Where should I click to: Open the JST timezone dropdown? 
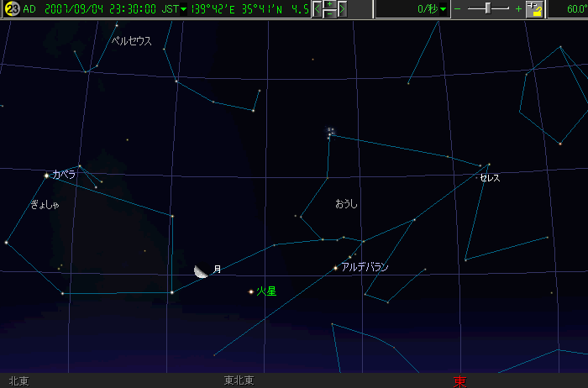click(x=184, y=9)
